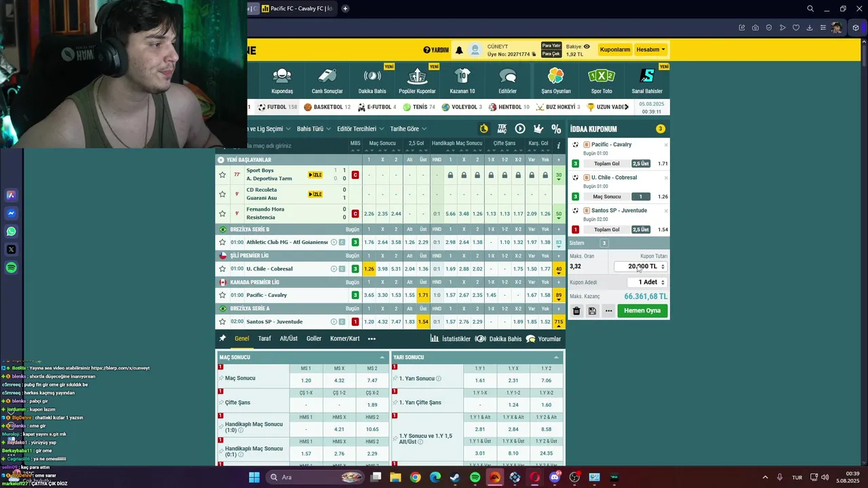Open the Spor Toto icon
This screenshot has width=868, height=488.
[x=601, y=76]
